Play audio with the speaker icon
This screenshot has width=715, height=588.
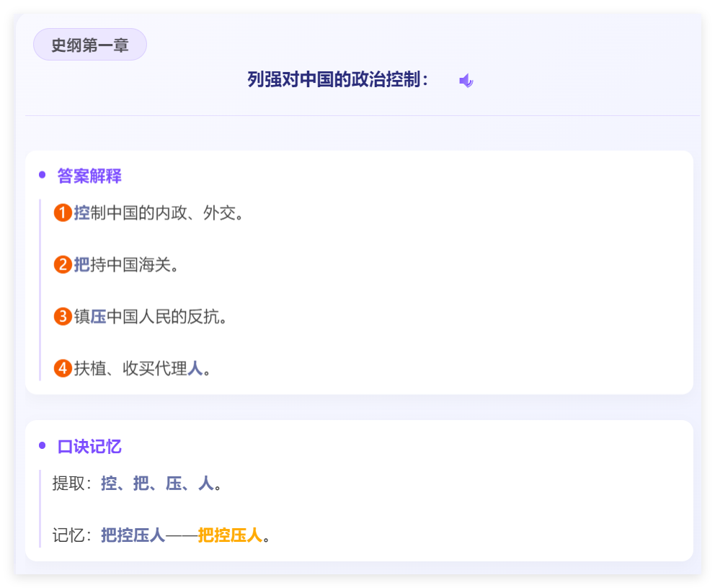466,81
